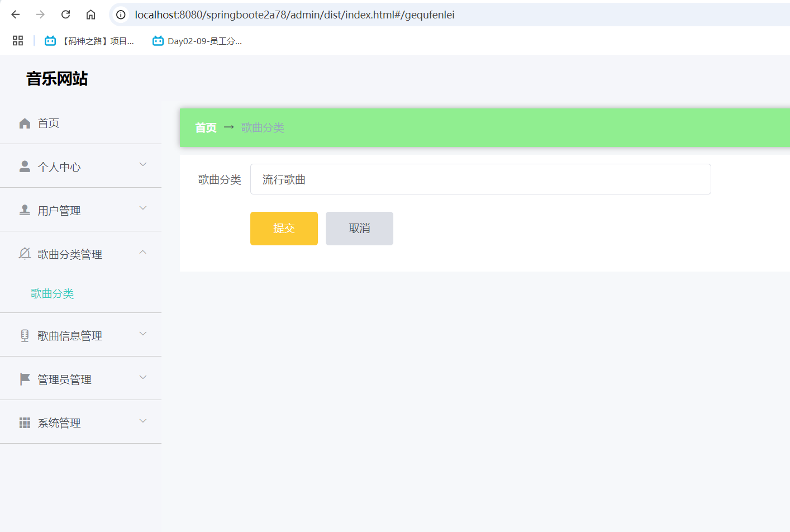790x532 pixels.
Task: Click the person icon beside 个人中心
Action: [x=25, y=167]
